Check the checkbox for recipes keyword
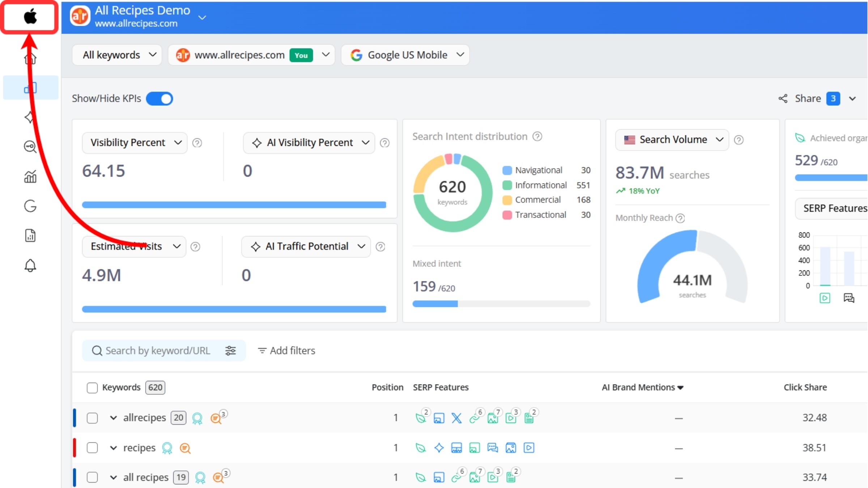Image resolution: width=868 pixels, height=488 pixels. 92,448
